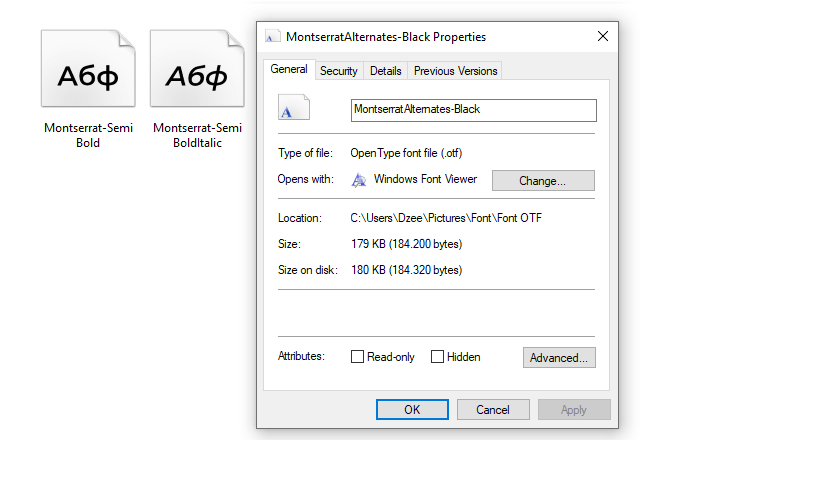Open the Previous Versions tab

click(455, 71)
